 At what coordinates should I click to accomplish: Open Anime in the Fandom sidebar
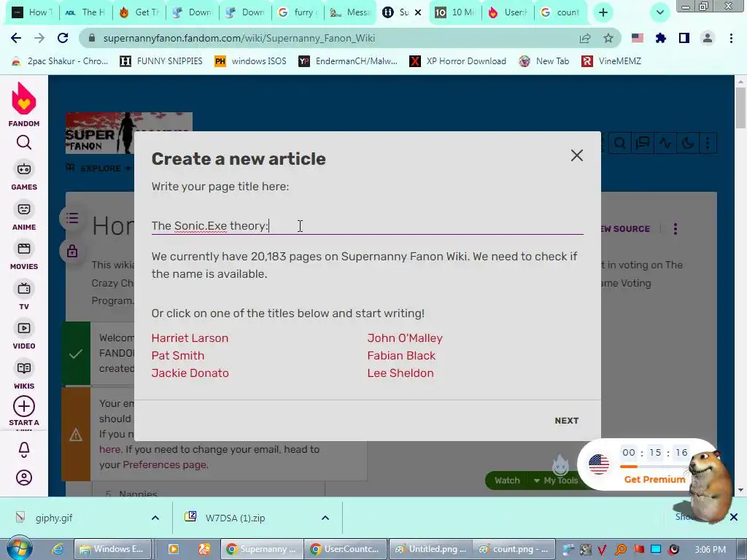pos(24,216)
